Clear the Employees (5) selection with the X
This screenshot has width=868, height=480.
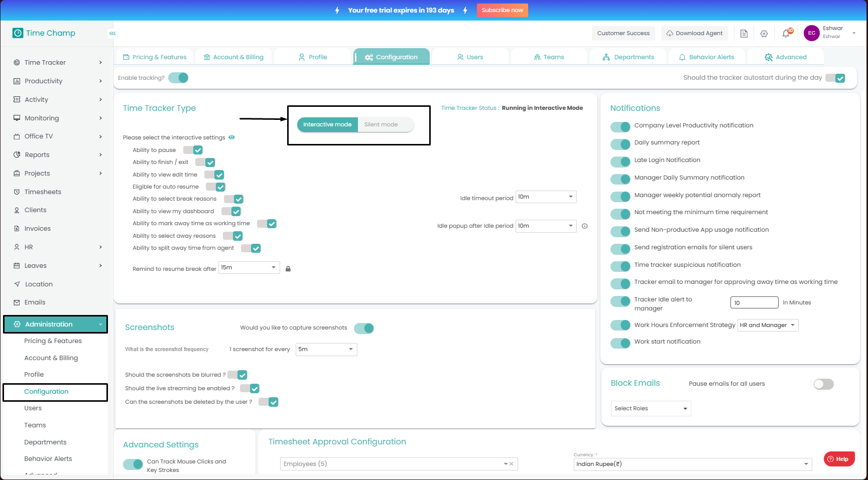click(x=512, y=464)
